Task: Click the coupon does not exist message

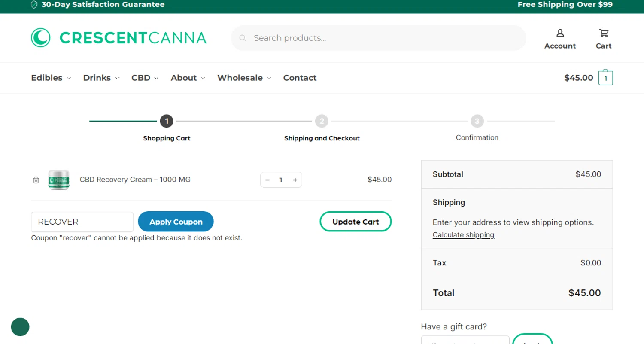Action: tap(137, 238)
